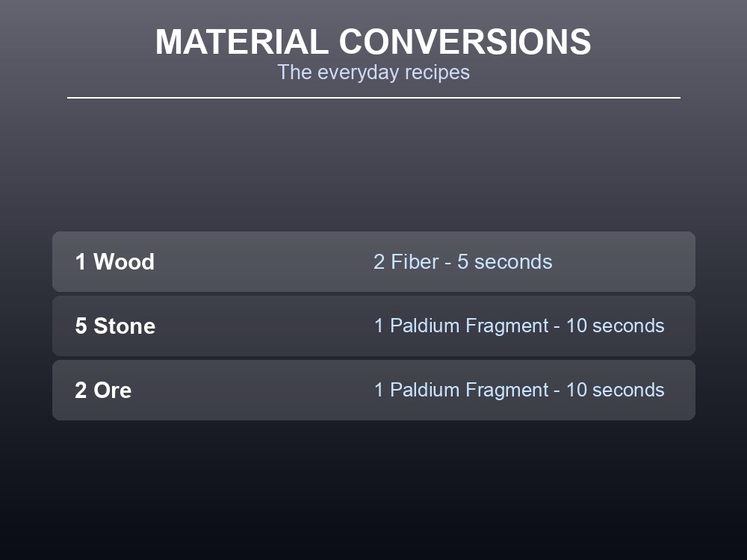Click the word 'MATERIAL' in title
747x560 pixels.
click(x=242, y=42)
